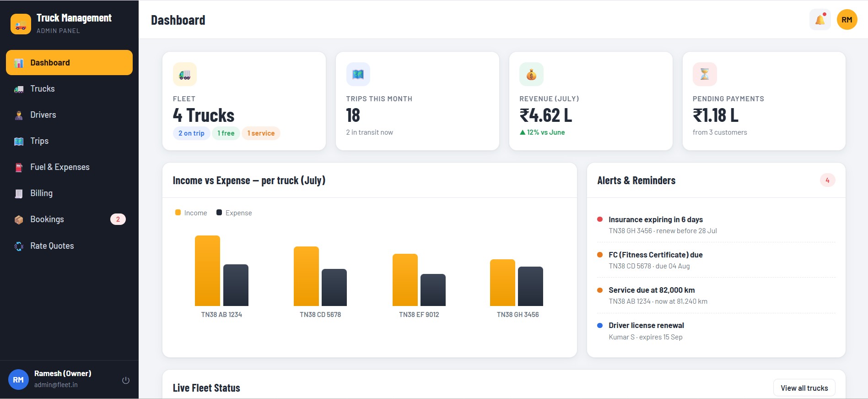
Task: Click the logout power icon
Action: click(126, 380)
